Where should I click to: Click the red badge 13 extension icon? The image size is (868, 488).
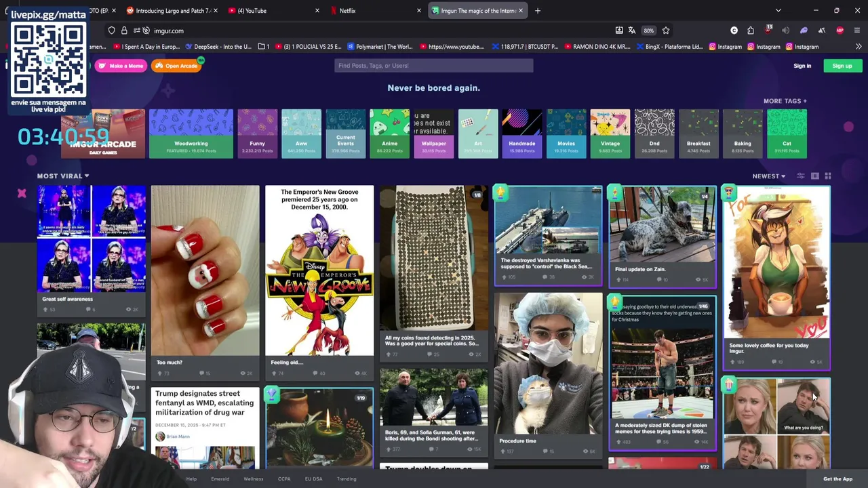pyautogui.click(x=768, y=30)
